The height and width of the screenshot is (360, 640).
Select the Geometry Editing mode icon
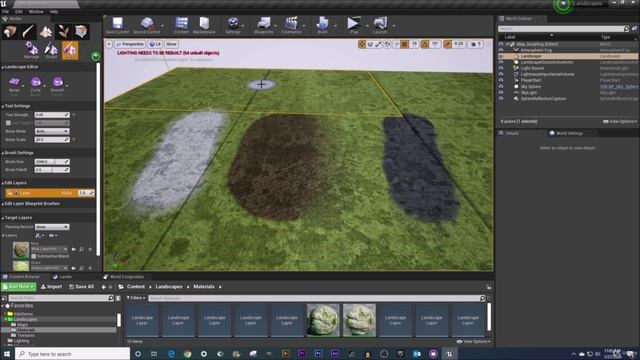tap(81, 31)
